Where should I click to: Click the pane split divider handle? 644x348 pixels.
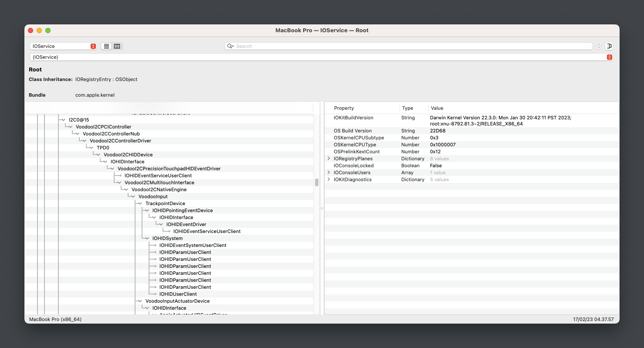pos(322,208)
